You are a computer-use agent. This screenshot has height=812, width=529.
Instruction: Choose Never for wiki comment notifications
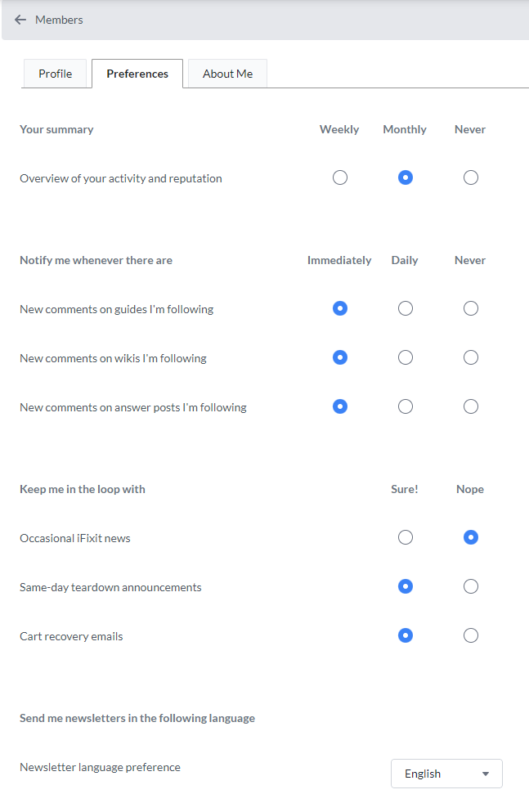pyautogui.click(x=470, y=357)
